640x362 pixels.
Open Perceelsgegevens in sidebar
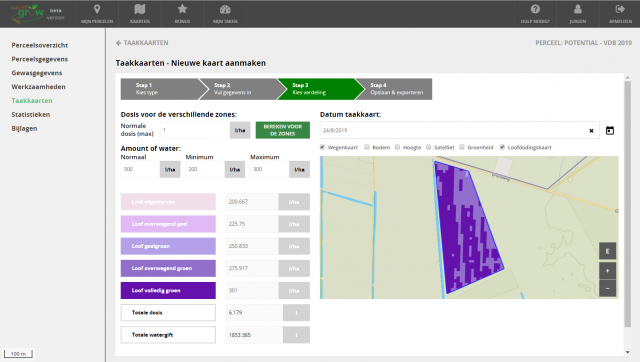click(40, 59)
